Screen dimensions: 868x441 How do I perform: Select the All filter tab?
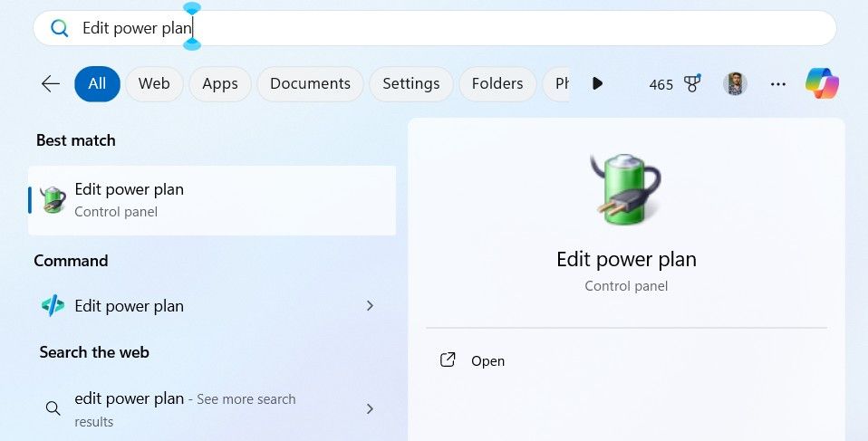(97, 83)
